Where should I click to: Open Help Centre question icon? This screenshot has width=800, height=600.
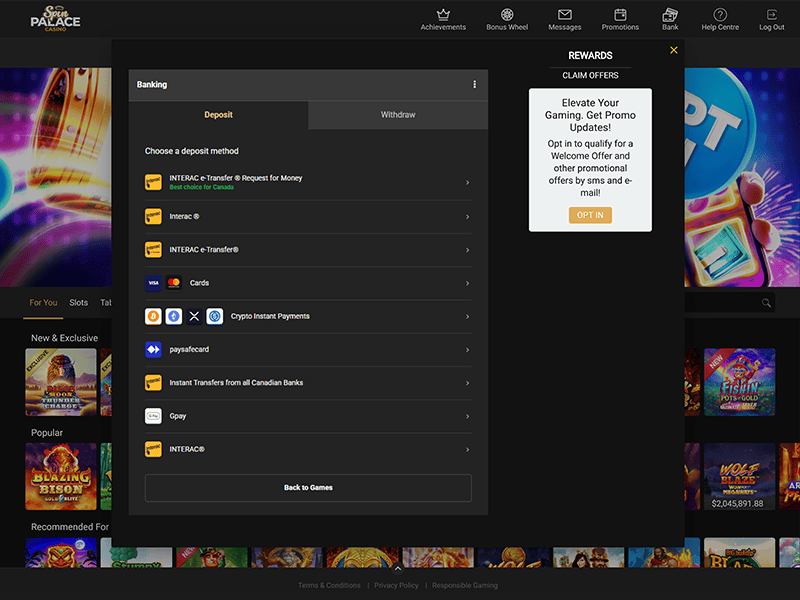(720, 15)
